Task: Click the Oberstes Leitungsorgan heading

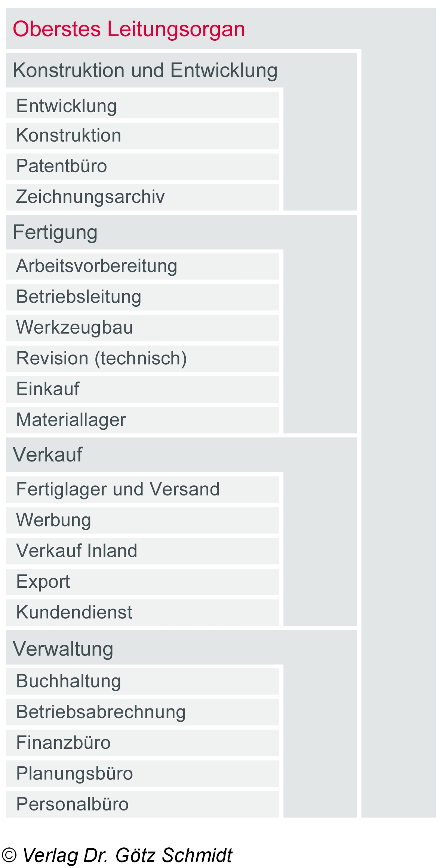Action: 129,29
